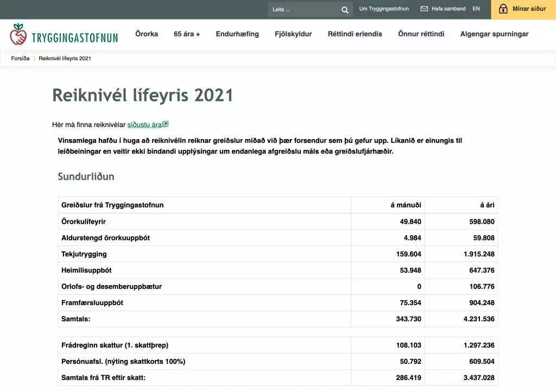Click the value 286.419
The width and height of the screenshot is (556, 392).
[408, 378]
